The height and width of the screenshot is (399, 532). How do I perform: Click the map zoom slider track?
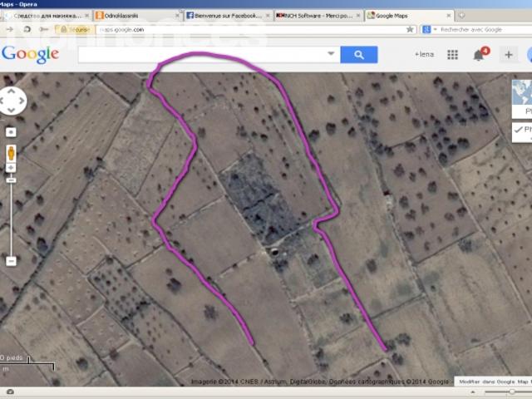coord(11,217)
